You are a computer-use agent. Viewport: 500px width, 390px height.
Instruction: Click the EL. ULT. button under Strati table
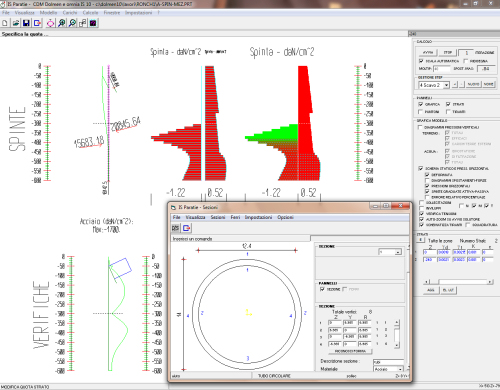tap(448, 290)
